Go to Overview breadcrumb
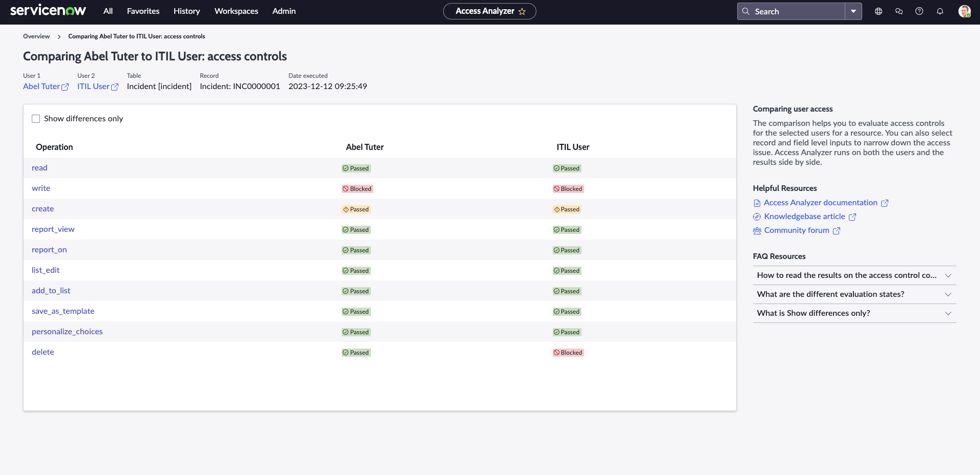Viewport: 980px width, 475px height. pos(36,36)
